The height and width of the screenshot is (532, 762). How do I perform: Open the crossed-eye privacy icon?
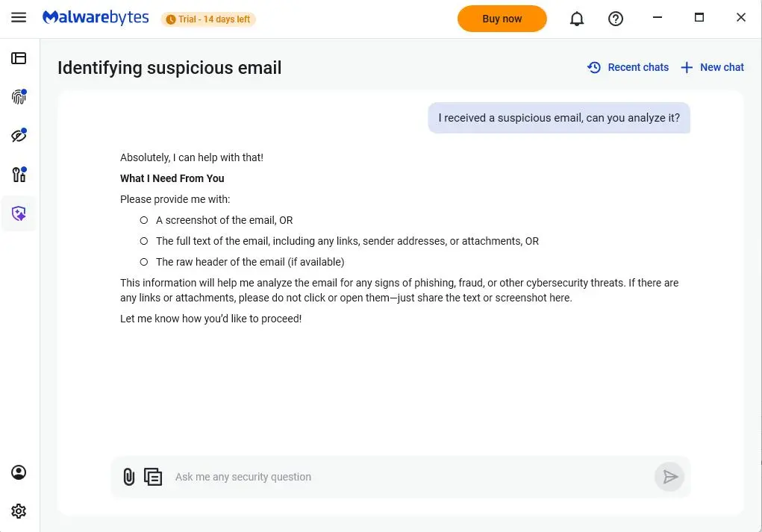[x=19, y=136]
